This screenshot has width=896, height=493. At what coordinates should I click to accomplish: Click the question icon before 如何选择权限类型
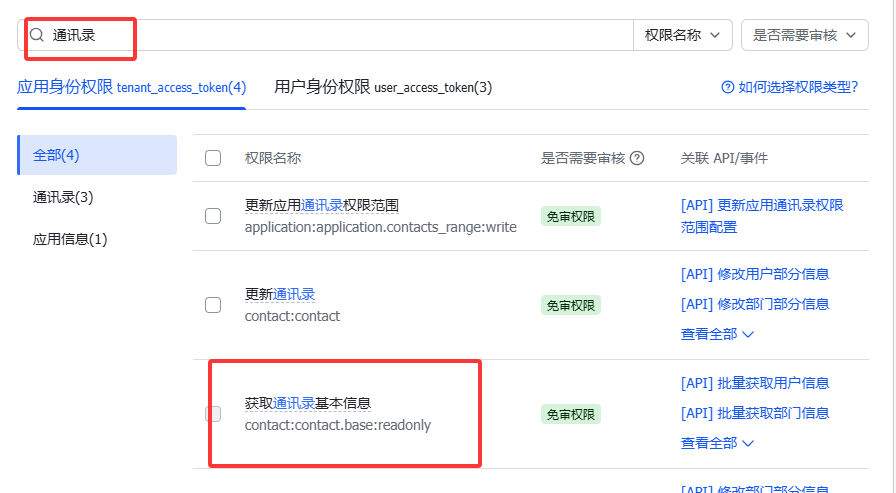[x=727, y=87]
